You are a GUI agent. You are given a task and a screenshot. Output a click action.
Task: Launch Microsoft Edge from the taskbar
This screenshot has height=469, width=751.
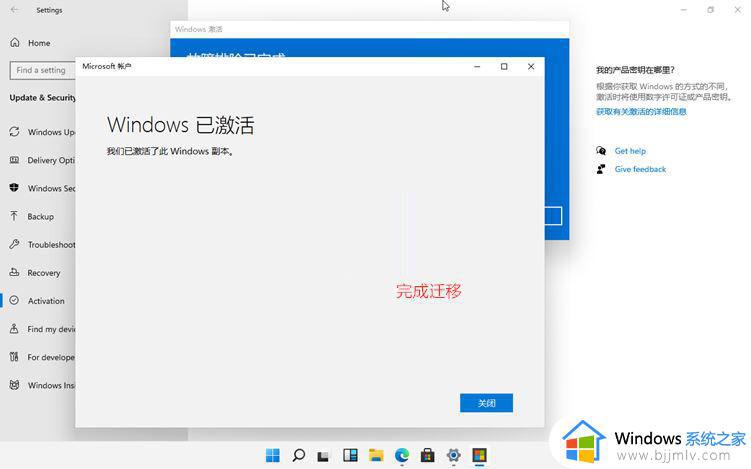pos(402,455)
